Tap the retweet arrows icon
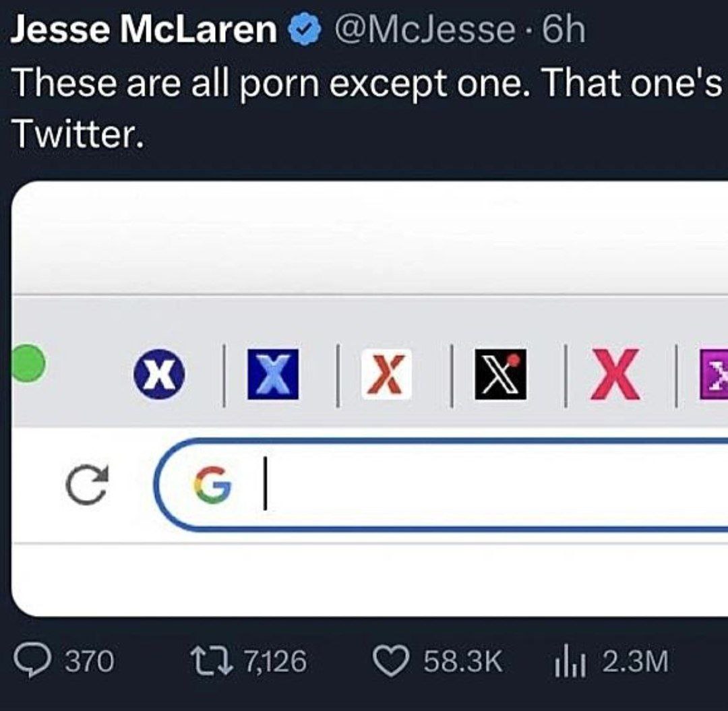Viewport: 728px width, 711px height. point(211,661)
